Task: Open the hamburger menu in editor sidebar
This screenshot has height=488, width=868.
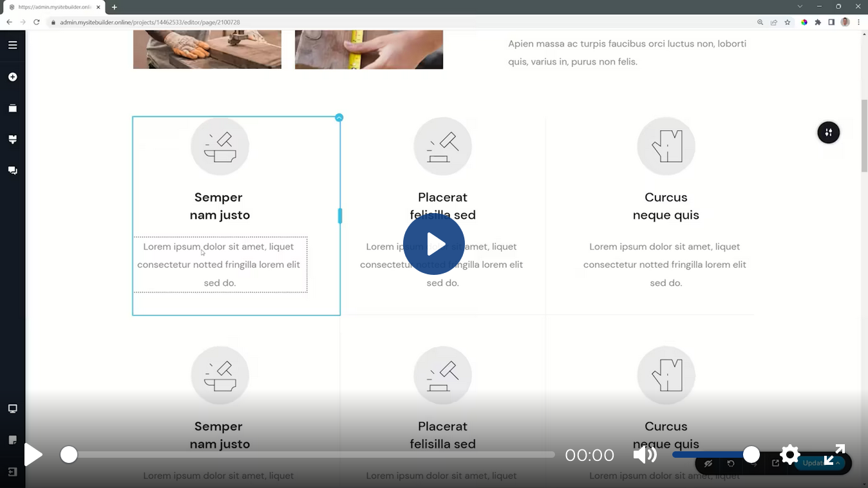Action: pos(12,45)
